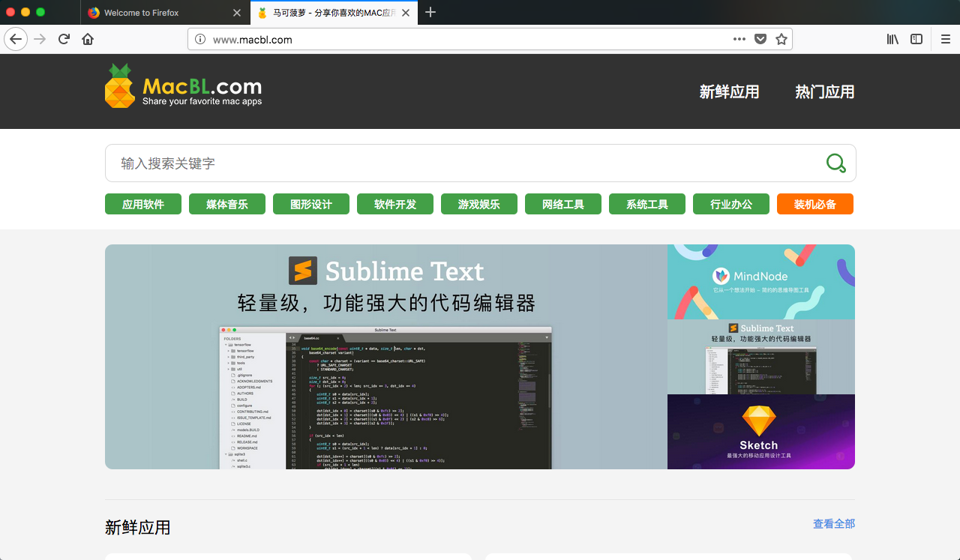Image resolution: width=960 pixels, height=560 pixels.
Task: Save page to Pocket icon
Action: 760,39
